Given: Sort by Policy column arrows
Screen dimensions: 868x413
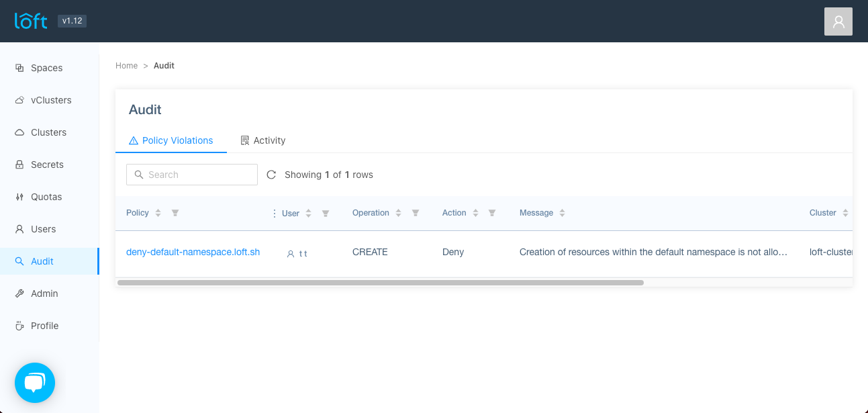Looking at the screenshot, I should pos(158,213).
